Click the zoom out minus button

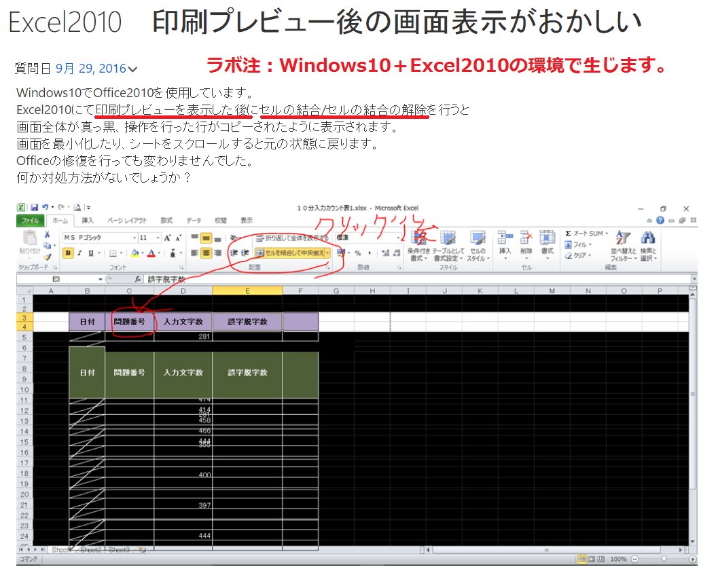click(x=634, y=559)
